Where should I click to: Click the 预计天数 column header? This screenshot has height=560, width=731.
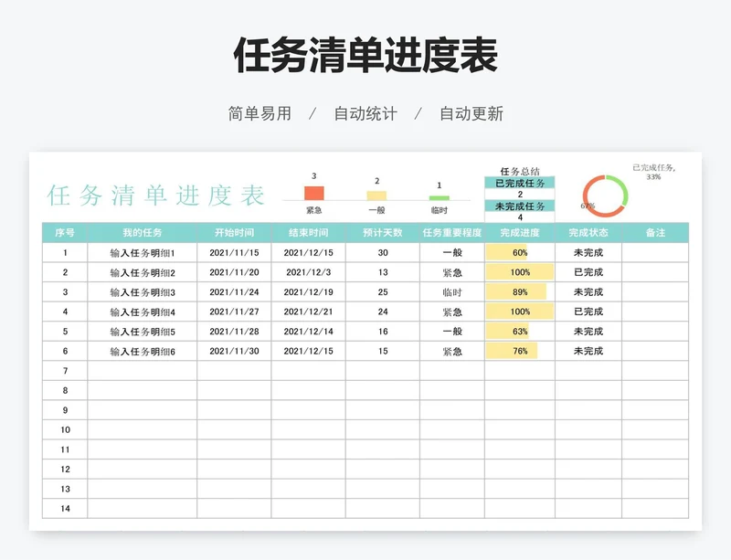pos(383,233)
